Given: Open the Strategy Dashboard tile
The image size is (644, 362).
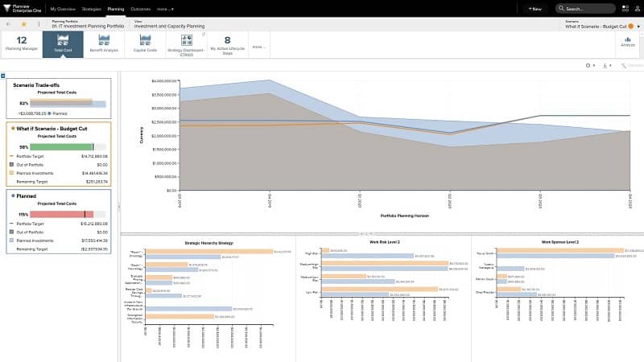Looking at the screenshot, I should pyautogui.click(x=186, y=44).
